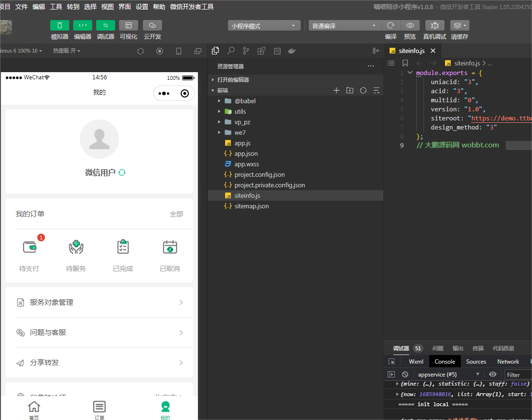Open the source control branch icon
532x420 pixels.
tap(246, 51)
